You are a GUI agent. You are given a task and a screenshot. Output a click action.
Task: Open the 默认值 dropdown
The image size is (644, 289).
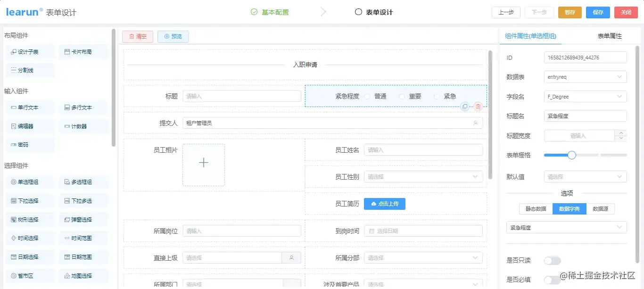[x=586, y=177]
